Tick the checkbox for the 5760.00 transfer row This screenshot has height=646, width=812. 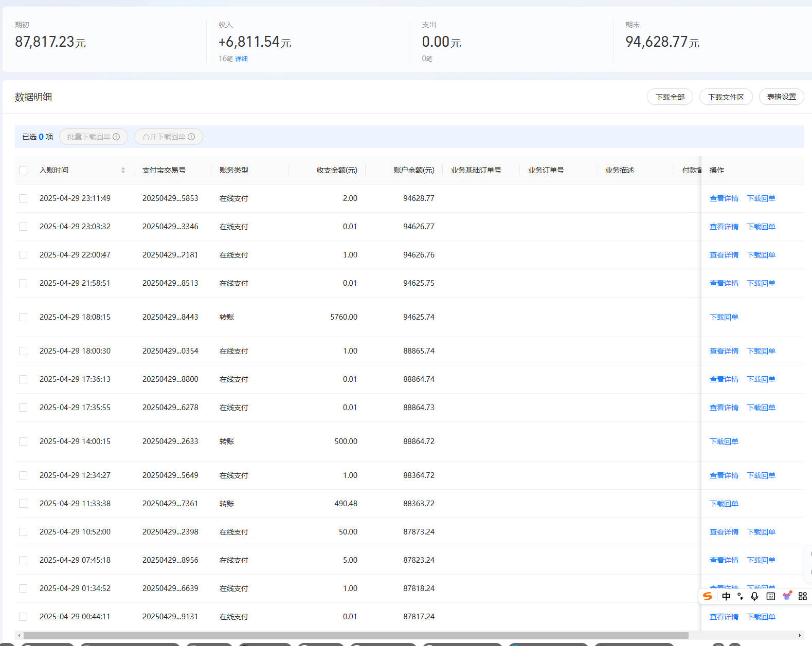(23, 317)
